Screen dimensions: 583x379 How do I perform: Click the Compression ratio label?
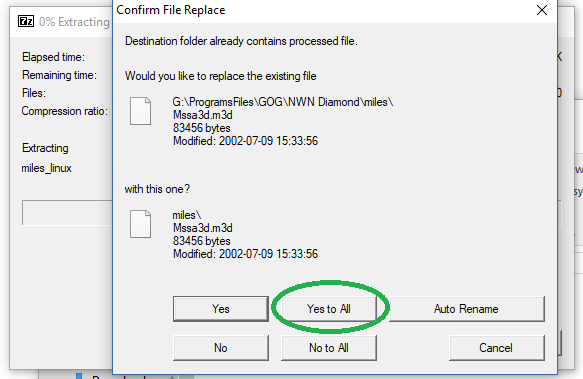[x=65, y=111]
